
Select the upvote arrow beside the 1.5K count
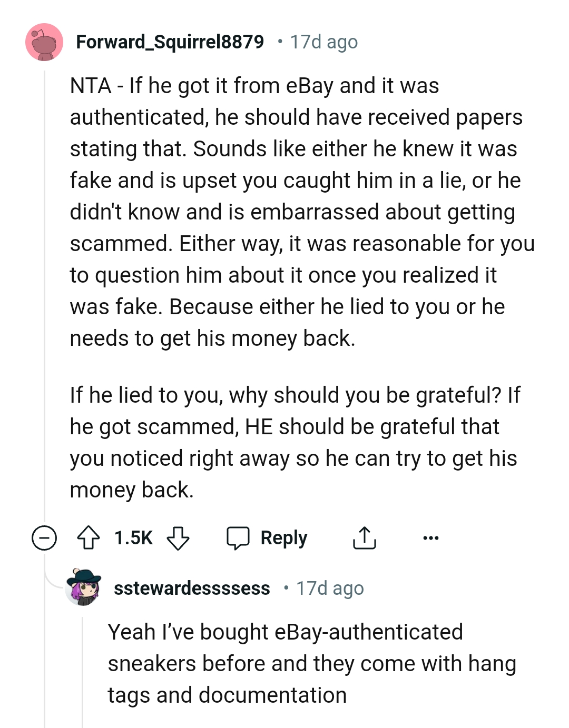click(90, 537)
